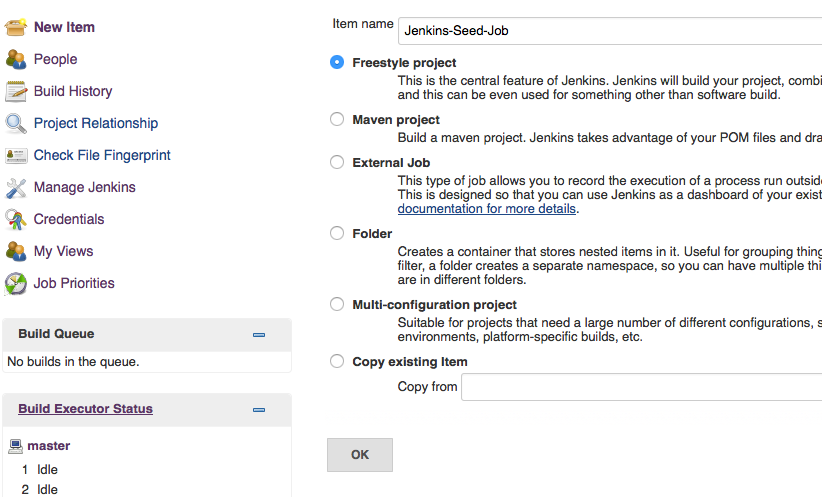Open the People page link
The height and width of the screenshot is (497, 822).
56,59
